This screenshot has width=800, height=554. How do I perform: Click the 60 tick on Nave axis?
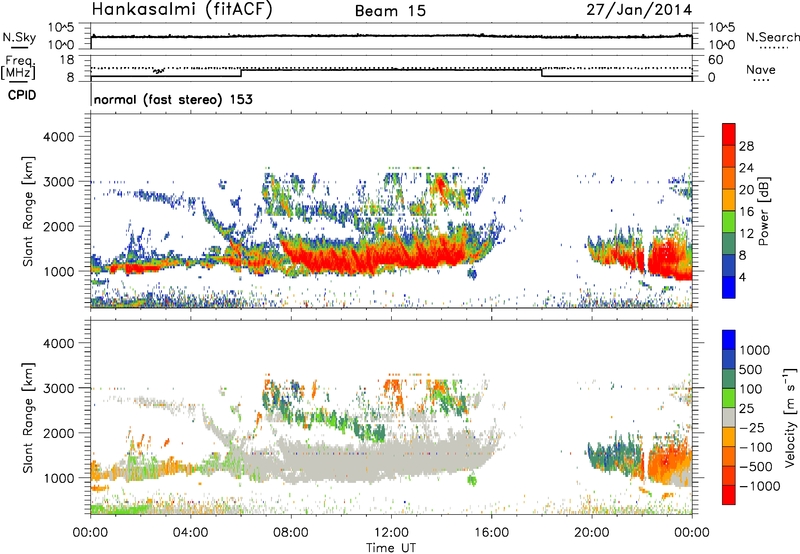pos(715,60)
